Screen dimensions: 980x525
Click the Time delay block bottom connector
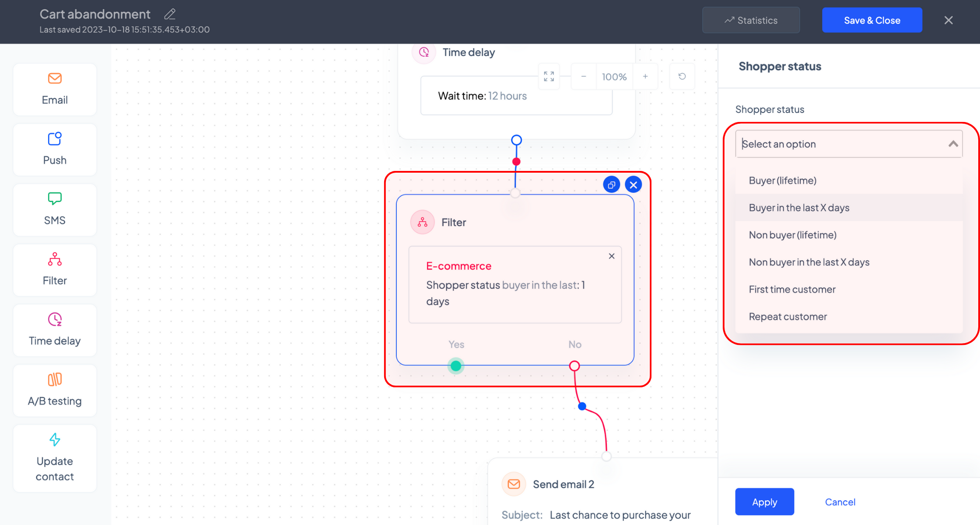point(517,140)
